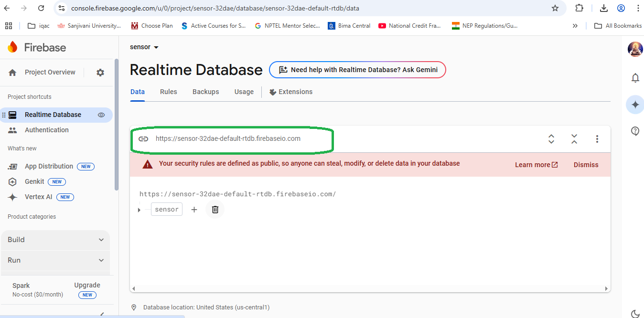This screenshot has width=644, height=318.
Task: Open Chrome profile icon
Action: pos(621,8)
